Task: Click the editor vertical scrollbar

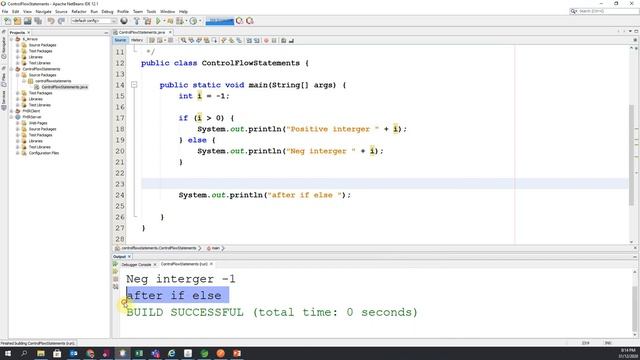Action: 632,155
